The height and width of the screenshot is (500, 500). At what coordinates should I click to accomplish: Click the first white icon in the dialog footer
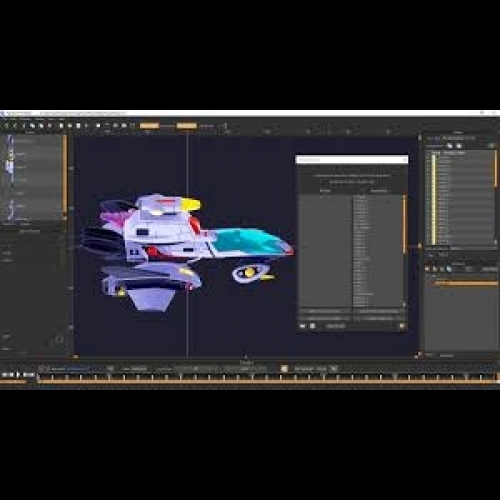coord(303,326)
